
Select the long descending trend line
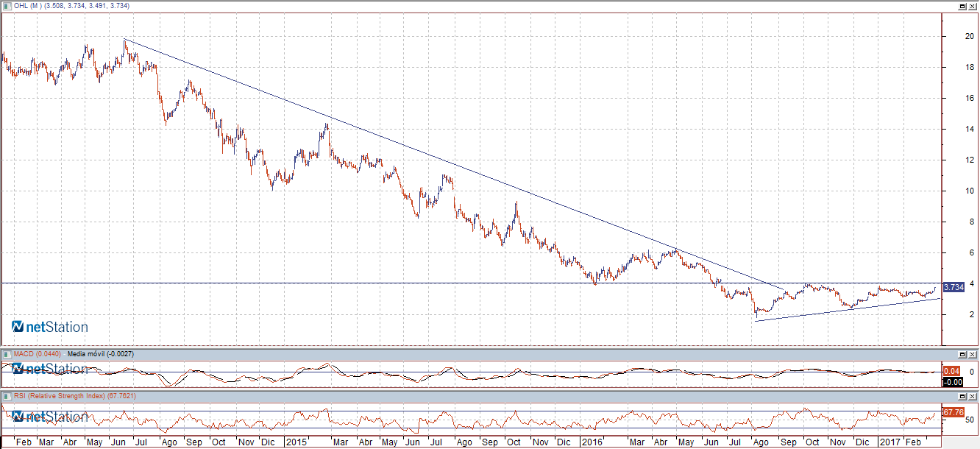pyautogui.click(x=453, y=163)
